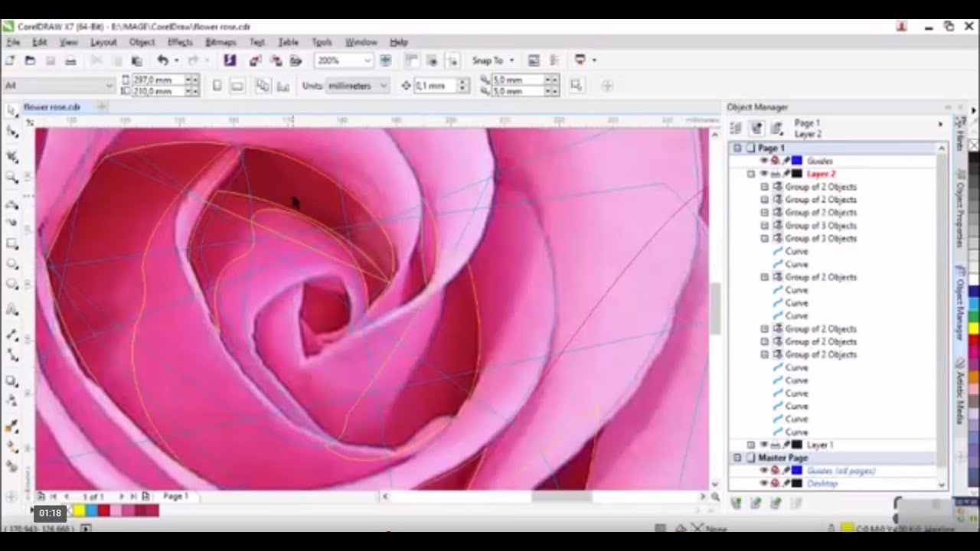
Task: Collapse the Master Page tree node
Action: (x=737, y=458)
